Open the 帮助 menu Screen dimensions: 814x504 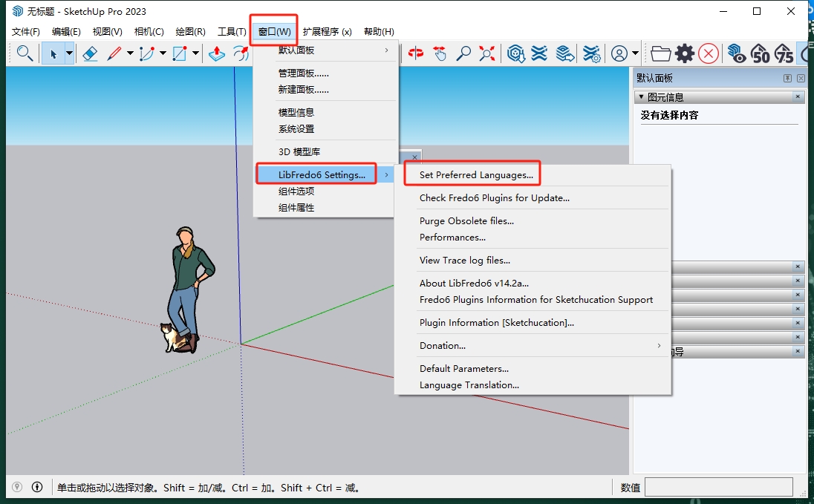click(x=378, y=31)
